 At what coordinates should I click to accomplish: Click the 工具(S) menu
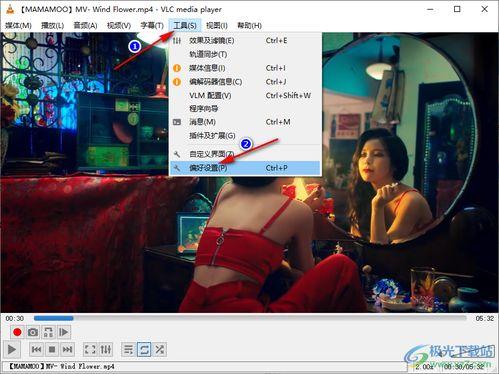pos(185,26)
